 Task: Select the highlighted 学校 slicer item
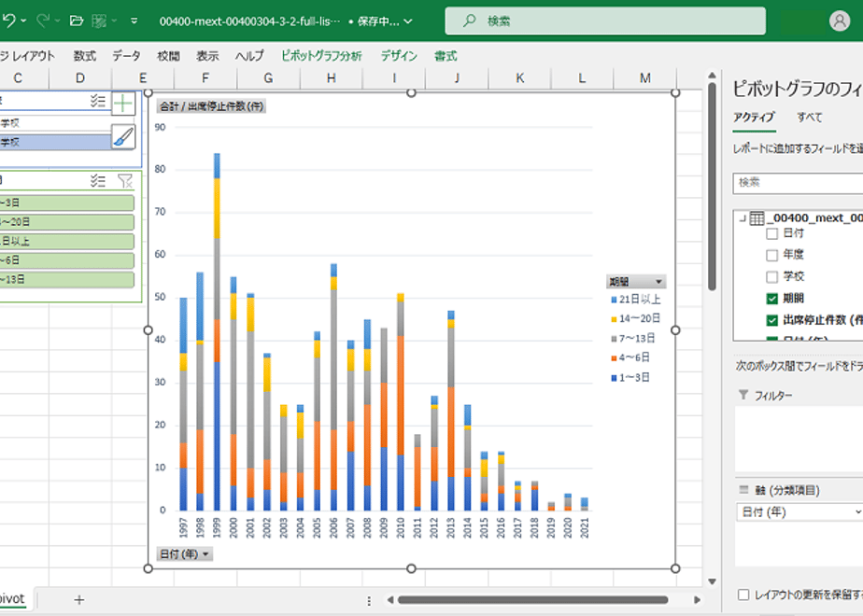[x=55, y=142]
